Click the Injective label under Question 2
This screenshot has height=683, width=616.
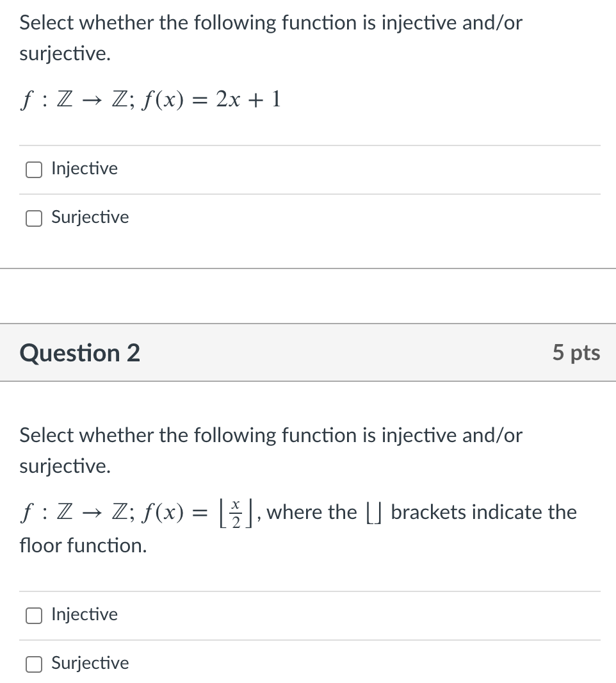coord(84,614)
